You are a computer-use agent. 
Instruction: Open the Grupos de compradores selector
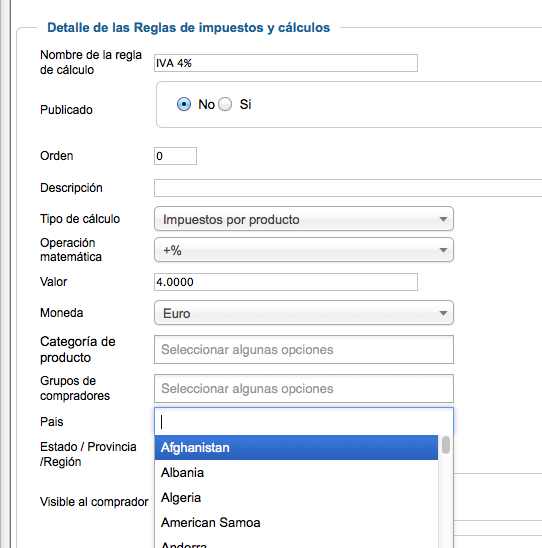pos(304,389)
